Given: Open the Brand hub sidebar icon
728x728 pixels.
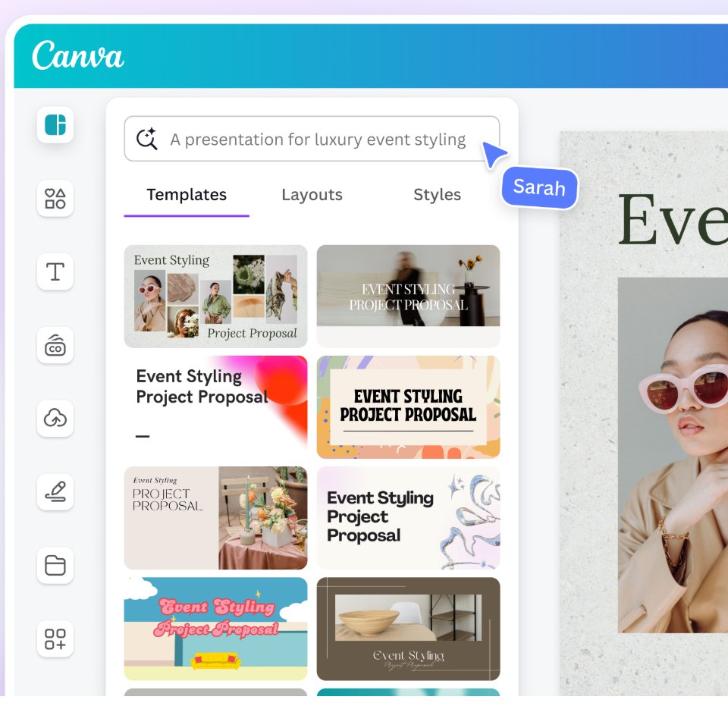Looking at the screenshot, I should click(55, 345).
